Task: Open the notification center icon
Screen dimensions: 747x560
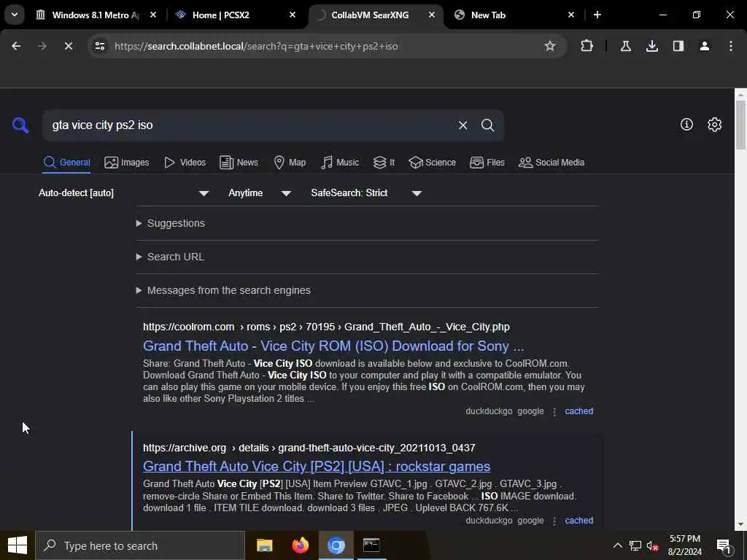Action: point(724,546)
